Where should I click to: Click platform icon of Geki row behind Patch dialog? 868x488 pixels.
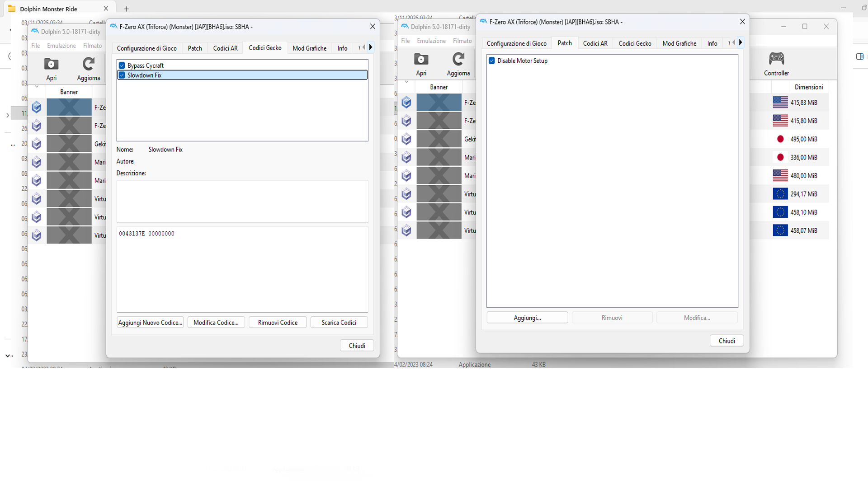coord(406,139)
